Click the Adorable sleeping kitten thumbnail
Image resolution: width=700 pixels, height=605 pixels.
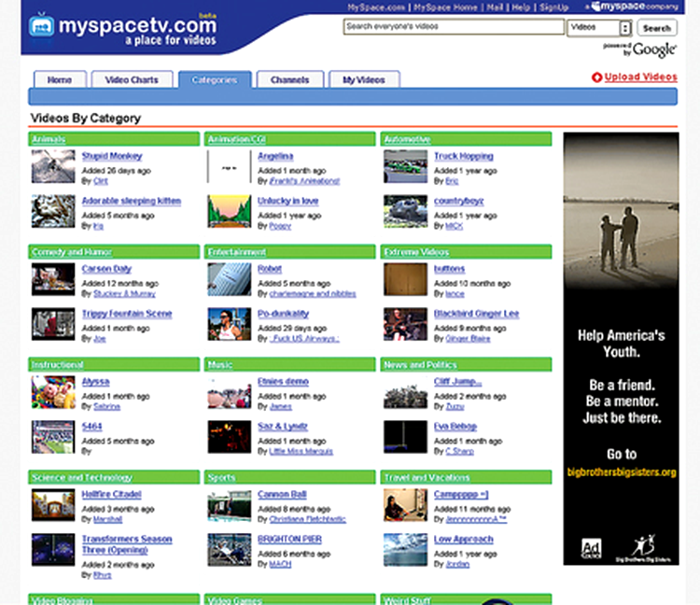(x=53, y=211)
